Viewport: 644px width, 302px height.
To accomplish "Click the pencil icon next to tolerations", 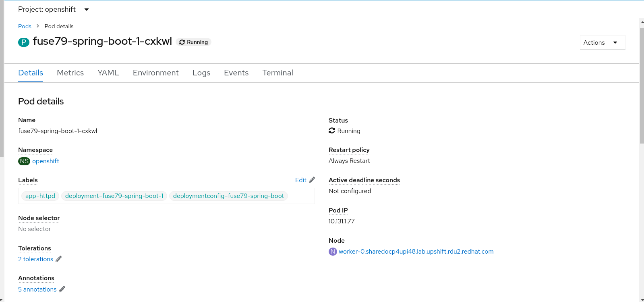I will (59, 259).
